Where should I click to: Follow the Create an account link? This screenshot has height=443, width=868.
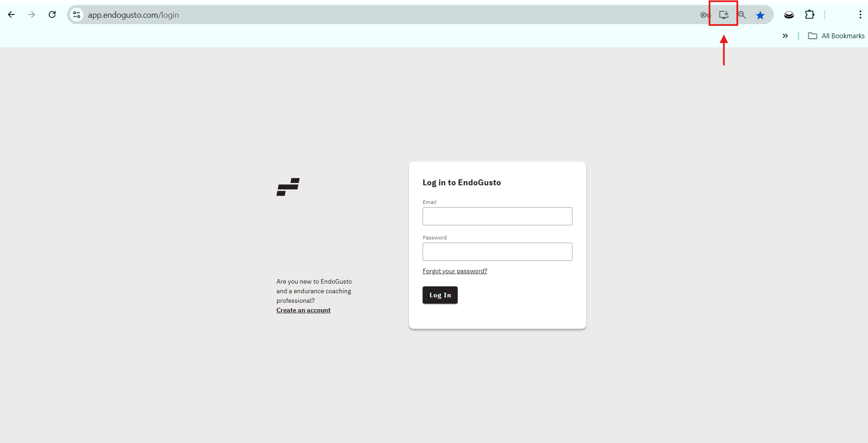pyautogui.click(x=303, y=310)
